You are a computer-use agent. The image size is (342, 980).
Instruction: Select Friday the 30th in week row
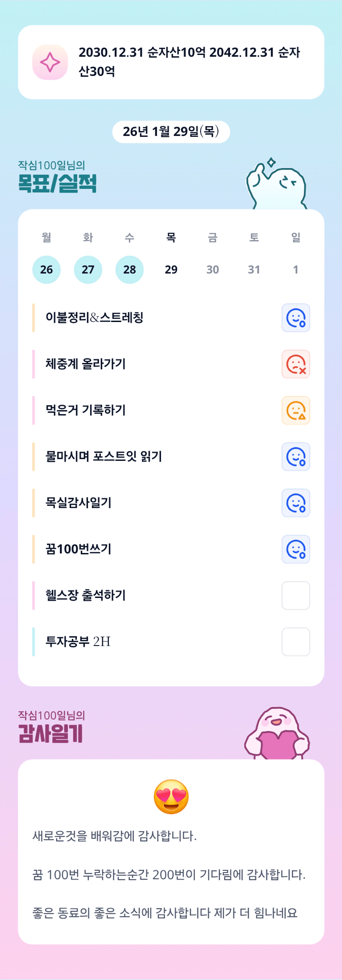coord(213,269)
